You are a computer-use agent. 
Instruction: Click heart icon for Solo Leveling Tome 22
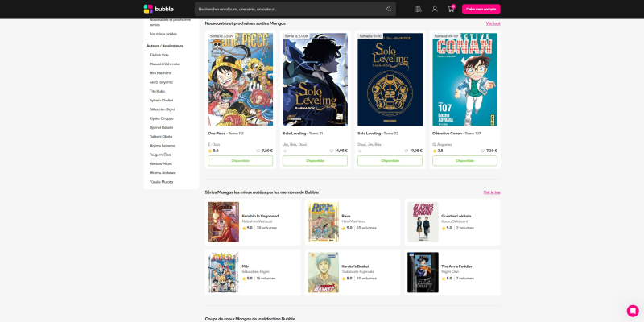pos(407,151)
